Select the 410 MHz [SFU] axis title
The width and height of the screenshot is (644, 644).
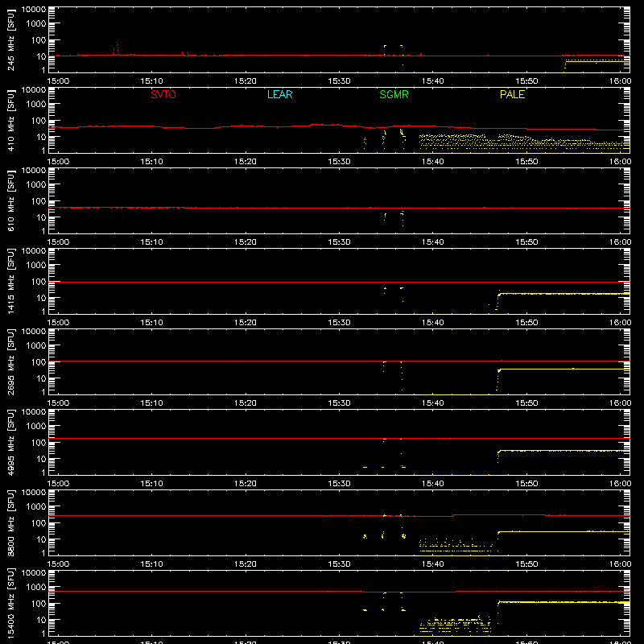[x=11, y=120]
